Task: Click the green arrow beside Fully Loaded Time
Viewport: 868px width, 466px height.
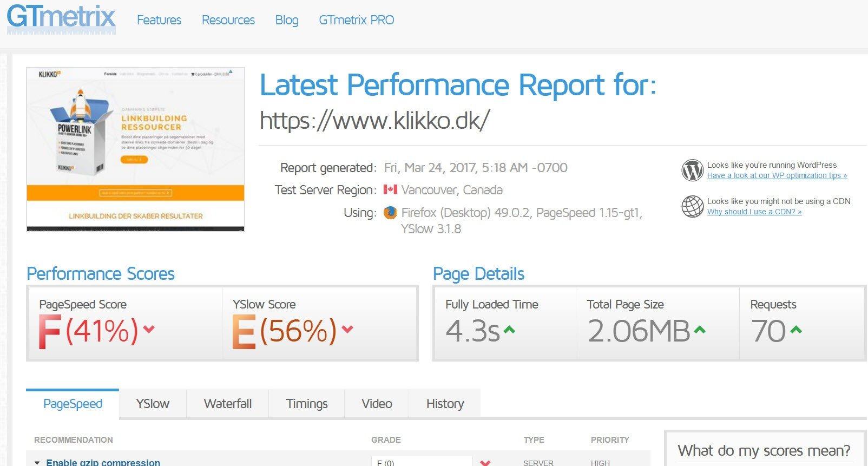Action: (509, 329)
